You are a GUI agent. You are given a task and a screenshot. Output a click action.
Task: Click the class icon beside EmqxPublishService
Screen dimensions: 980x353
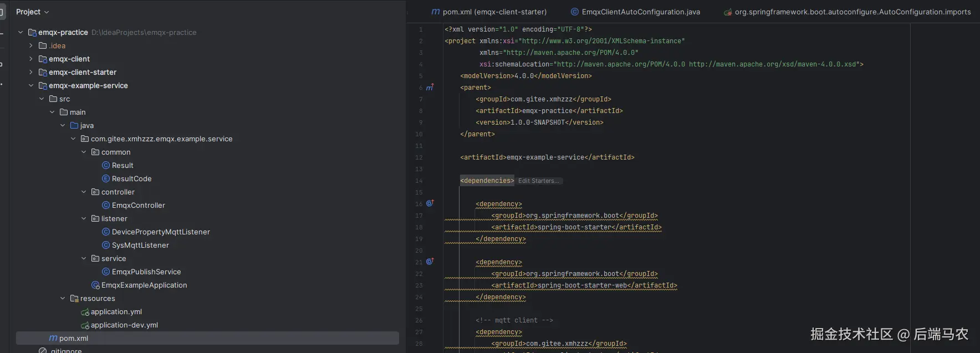(x=106, y=272)
